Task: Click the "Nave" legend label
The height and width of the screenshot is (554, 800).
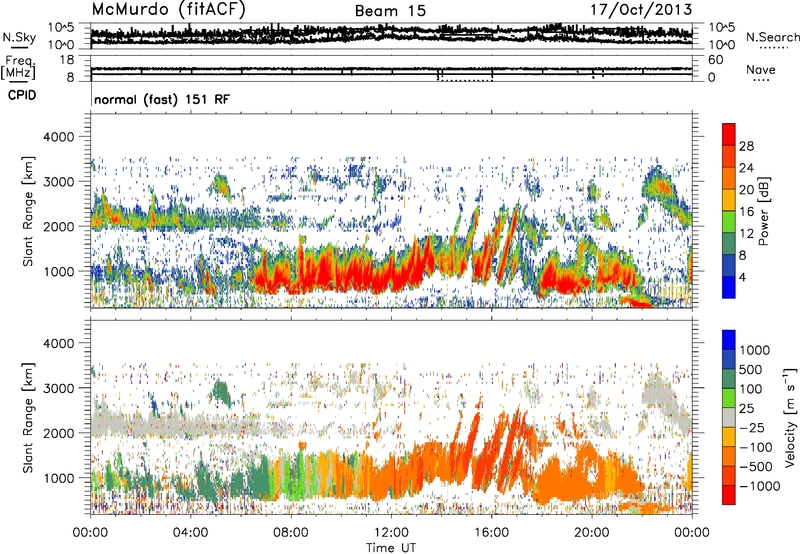Action: [x=761, y=69]
